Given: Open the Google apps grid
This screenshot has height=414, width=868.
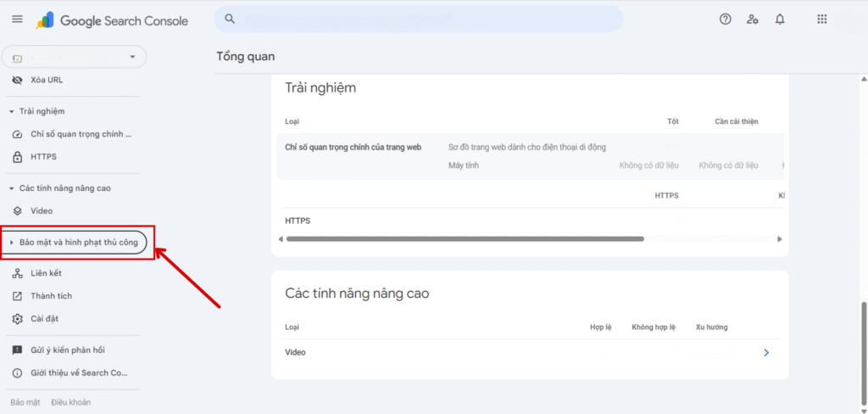Looking at the screenshot, I should [x=822, y=20].
